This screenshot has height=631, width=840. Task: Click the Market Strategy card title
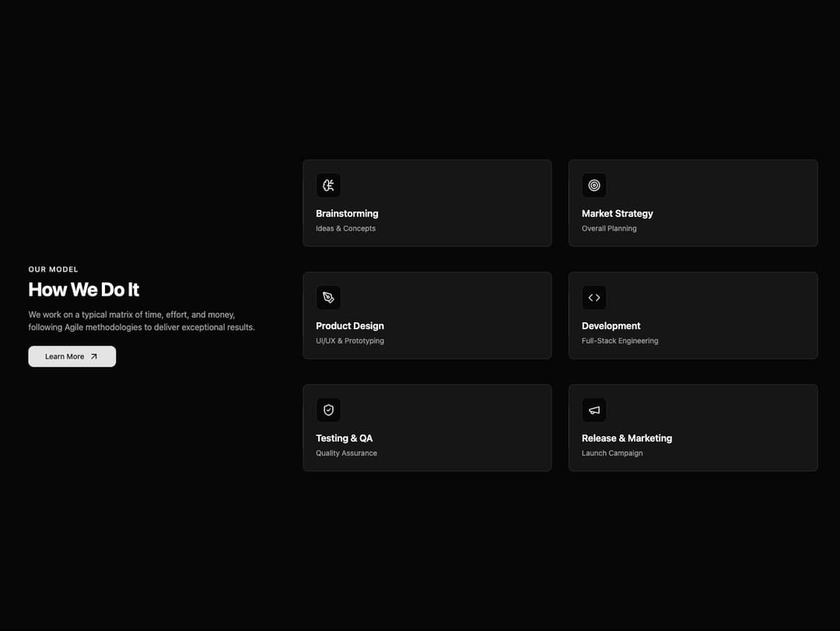[617, 213]
